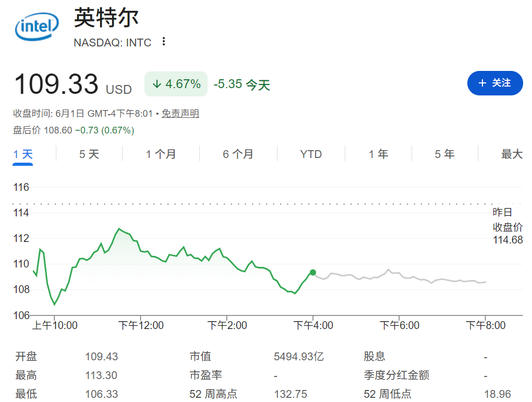
Task: Switch to the 5 天 range tab
Action: [x=89, y=154]
